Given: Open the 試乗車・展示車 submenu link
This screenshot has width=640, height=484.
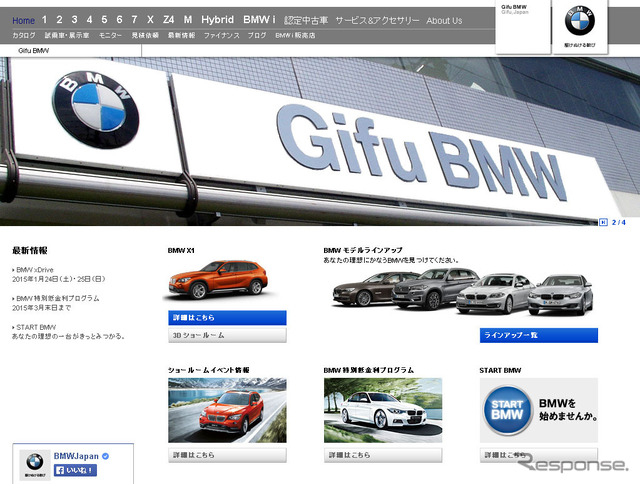Looking at the screenshot, I should pos(67,36).
